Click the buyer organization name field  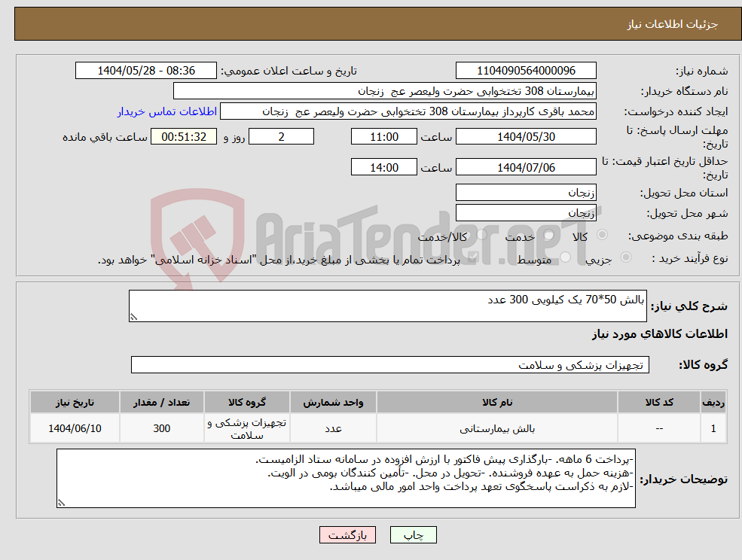[x=385, y=91]
